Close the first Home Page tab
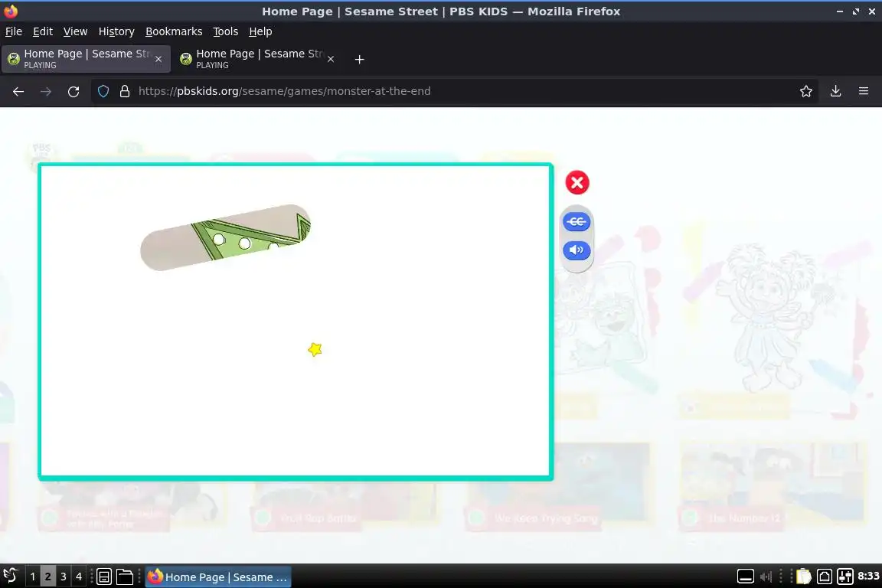This screenshot has width=882, height=588. tap(158, 59)
